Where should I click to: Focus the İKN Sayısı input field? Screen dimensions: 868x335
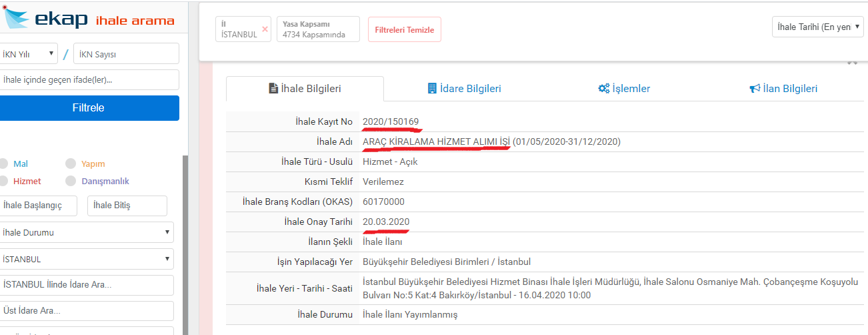point(126,54)
